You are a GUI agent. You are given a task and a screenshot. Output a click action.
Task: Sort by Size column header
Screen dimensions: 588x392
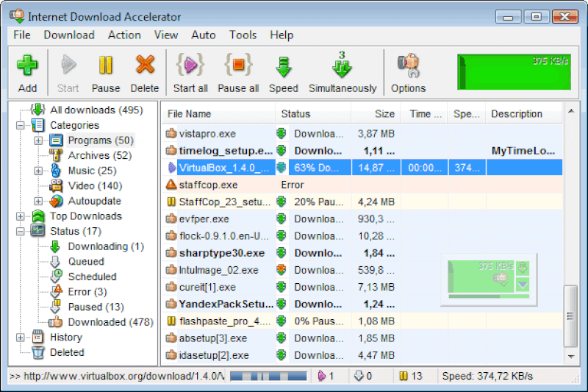(x=376, y=114)
